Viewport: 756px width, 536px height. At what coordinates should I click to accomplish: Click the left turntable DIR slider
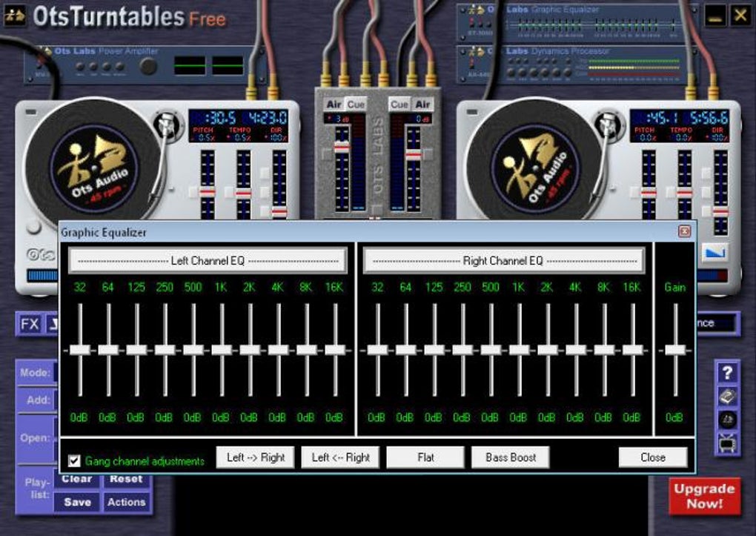click(279, 211)
